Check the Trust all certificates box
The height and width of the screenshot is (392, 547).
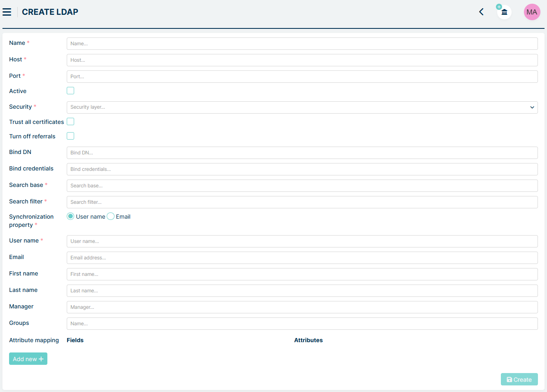coord(70,121)
